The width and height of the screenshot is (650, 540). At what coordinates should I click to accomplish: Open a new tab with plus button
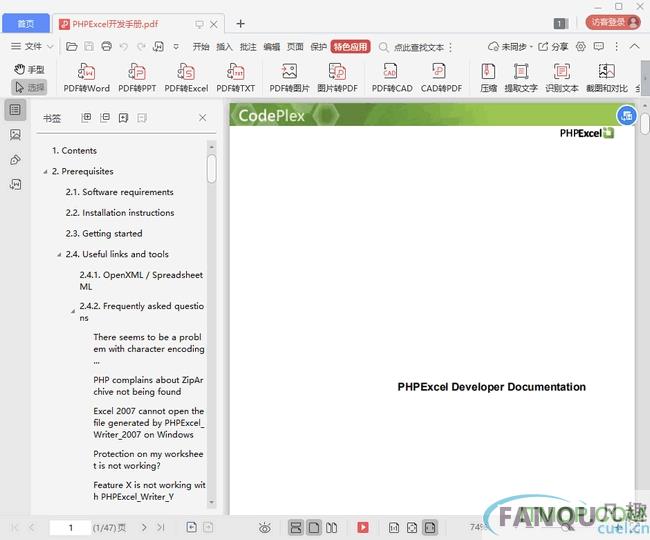click(x=240, y=24)
